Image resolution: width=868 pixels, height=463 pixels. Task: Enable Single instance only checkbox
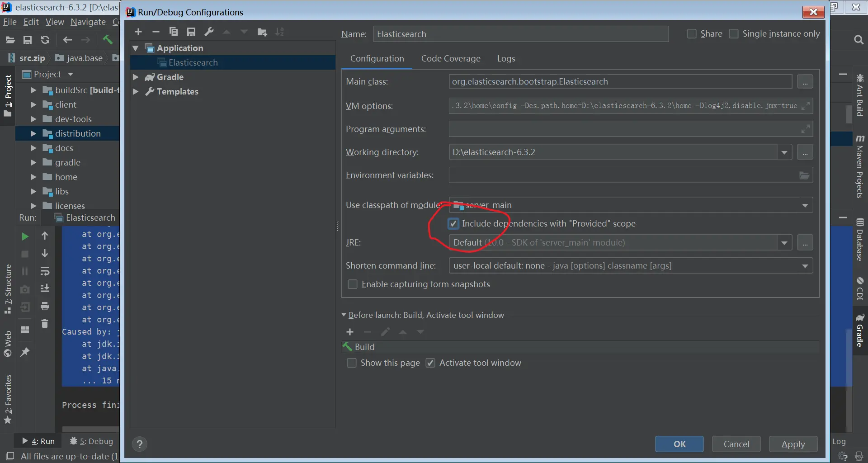(734, 34)
